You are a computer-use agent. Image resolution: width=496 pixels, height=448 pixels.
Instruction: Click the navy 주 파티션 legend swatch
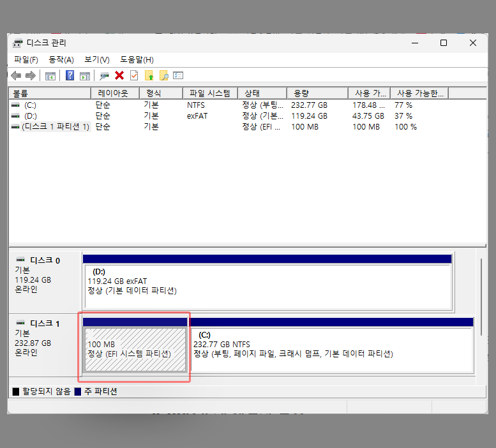(x=78, y=392)
